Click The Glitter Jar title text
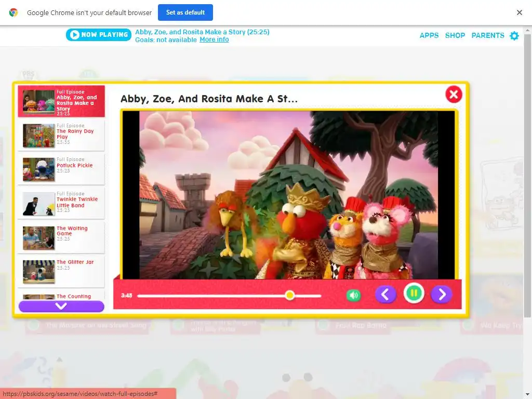Image resolution: width=532 pixels, height=399 pixels. click(x=75, y=262)
